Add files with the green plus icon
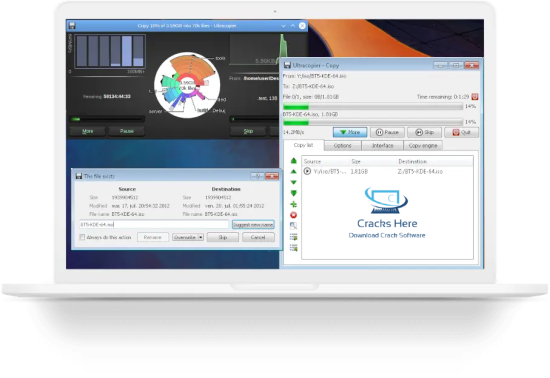The height and width of the screenshot is (378, 550). coord(294,204)
